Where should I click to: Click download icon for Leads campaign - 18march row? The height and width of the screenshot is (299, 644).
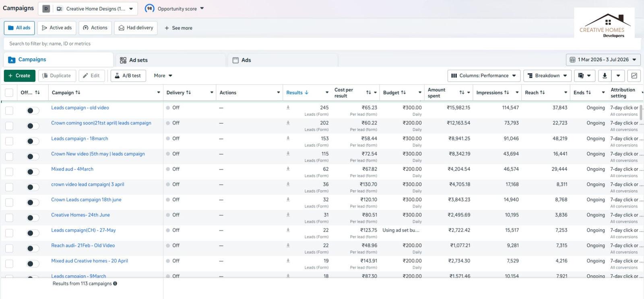coord(288,138)
